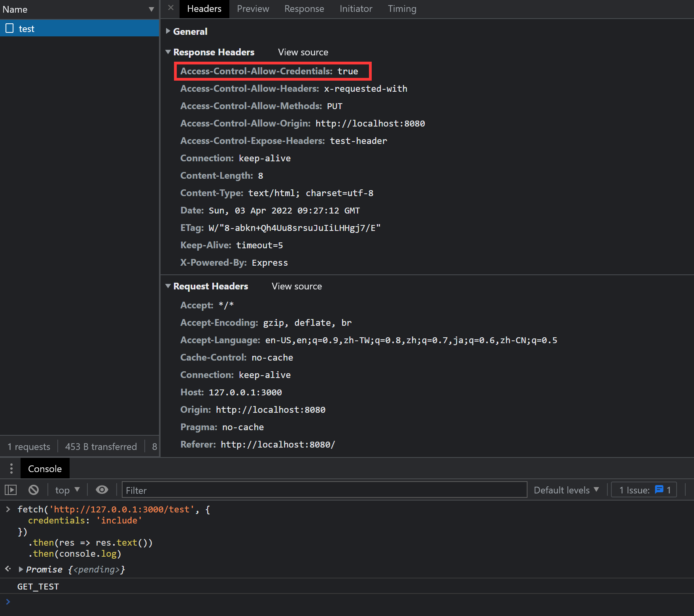Image resolution: width=694 pixels, height=616 pixels.
Task: Create a live expression with eye icon
Action: 102,490
